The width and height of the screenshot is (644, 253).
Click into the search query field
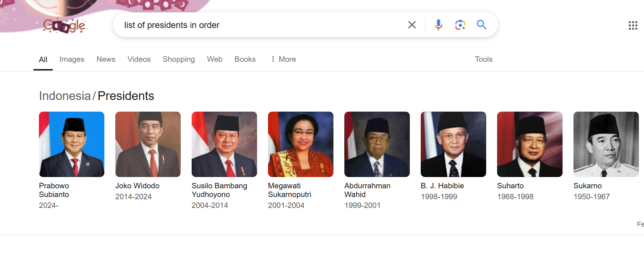pos(255,25)
